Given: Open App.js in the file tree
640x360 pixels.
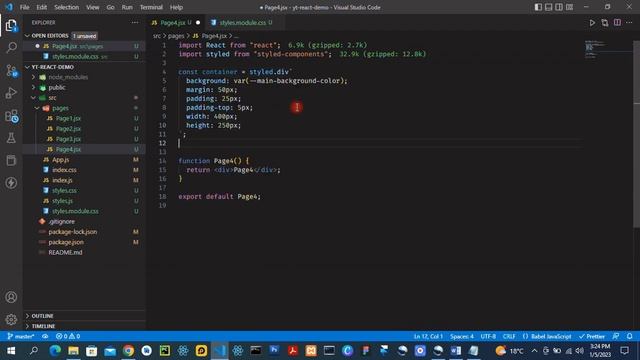Looking at the screenshot, I should (x=60, y=160).
